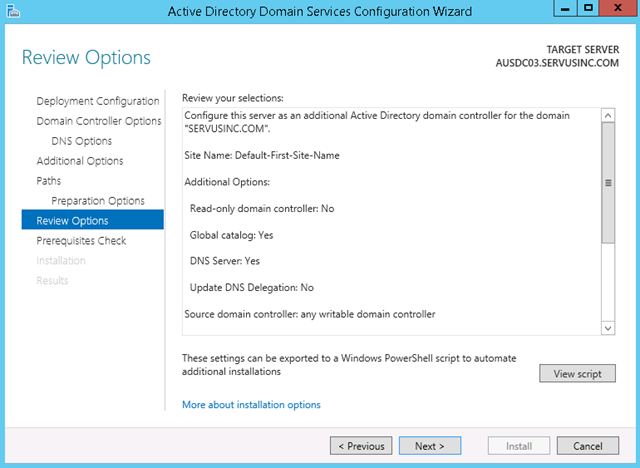
Task: Click Next to continue the wizard
Action: point(430,446)
